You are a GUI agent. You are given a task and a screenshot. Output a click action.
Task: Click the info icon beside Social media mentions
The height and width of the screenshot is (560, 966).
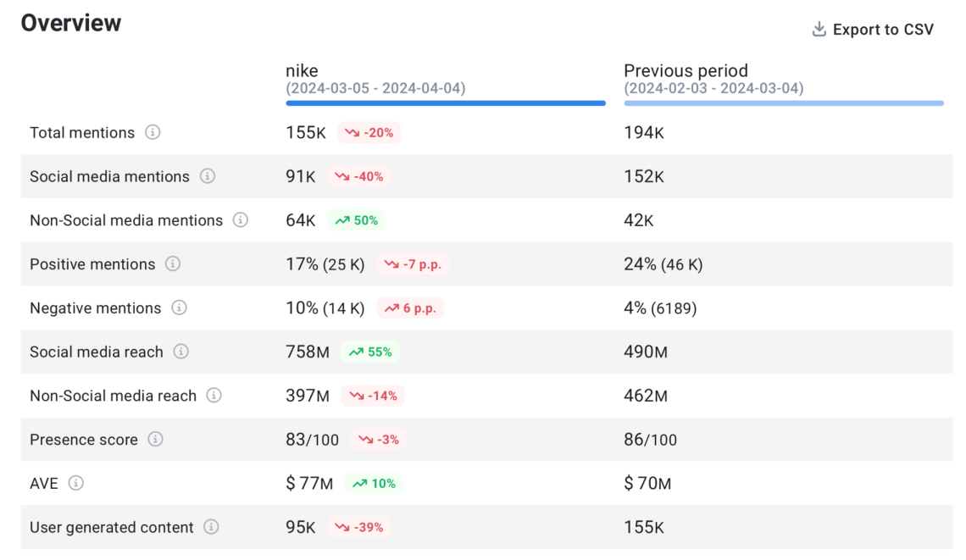(x=208, y=176)
